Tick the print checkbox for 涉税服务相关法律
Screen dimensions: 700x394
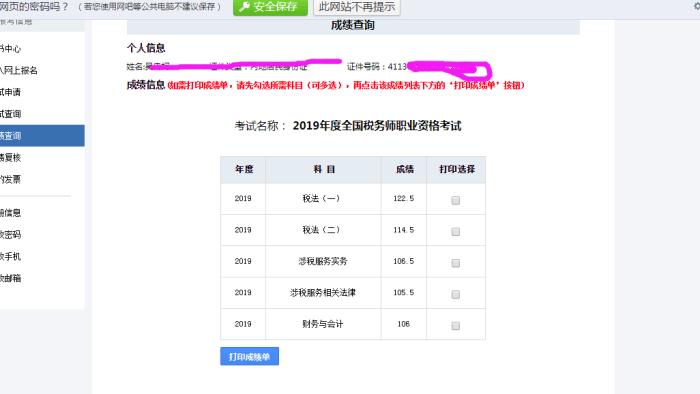(455, 294)
